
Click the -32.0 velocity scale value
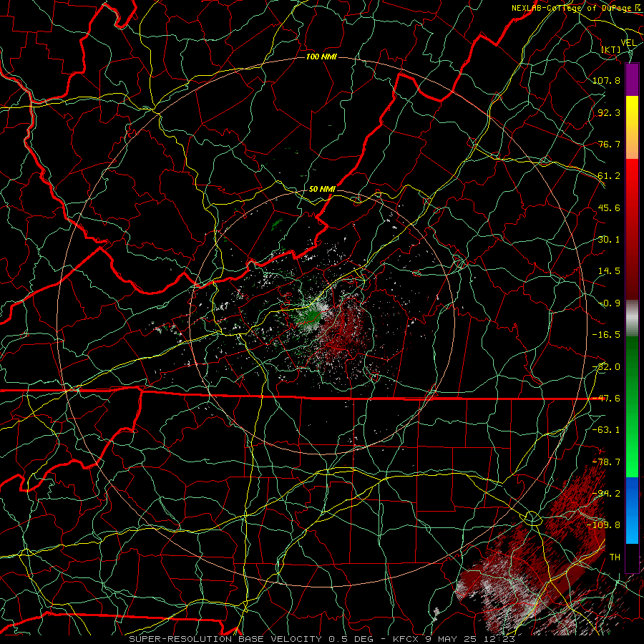coord(606,367)
